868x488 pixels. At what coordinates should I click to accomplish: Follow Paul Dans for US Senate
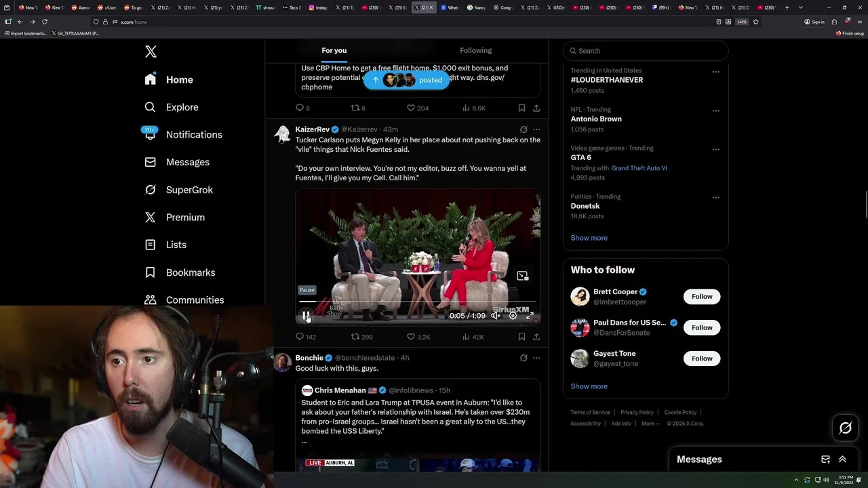(702, 327)
